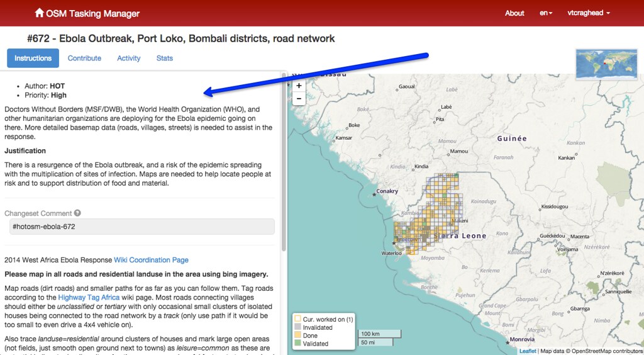Screen dimensions: 644x355
Task: Click the instructions panel scrollbar
Action: 284,162
